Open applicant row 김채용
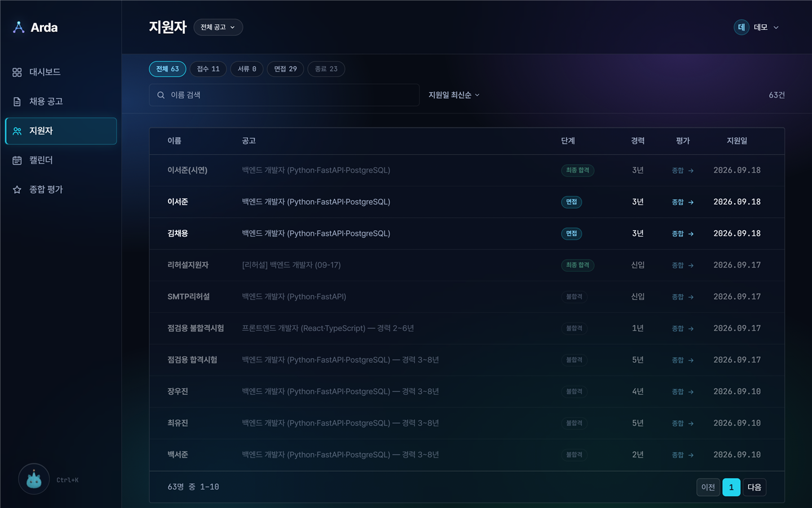 click(x=467, y=234)
